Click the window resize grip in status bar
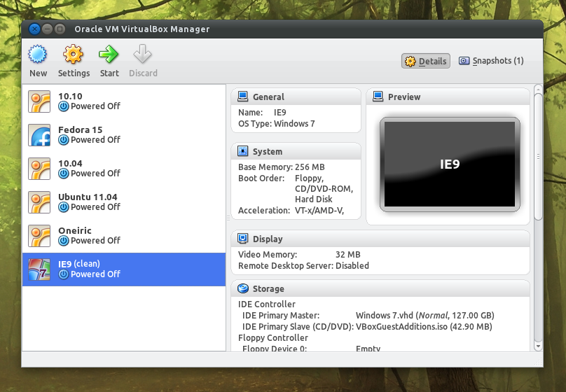Screen dimensions: 566x392 (x=538, y=362)
